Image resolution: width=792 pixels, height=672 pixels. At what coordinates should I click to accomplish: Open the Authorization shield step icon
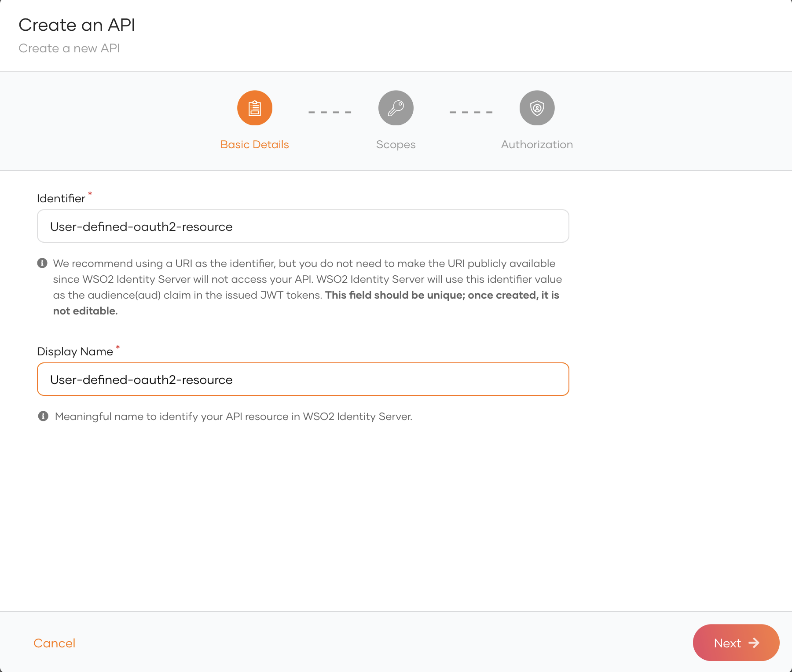click(537, 108)
